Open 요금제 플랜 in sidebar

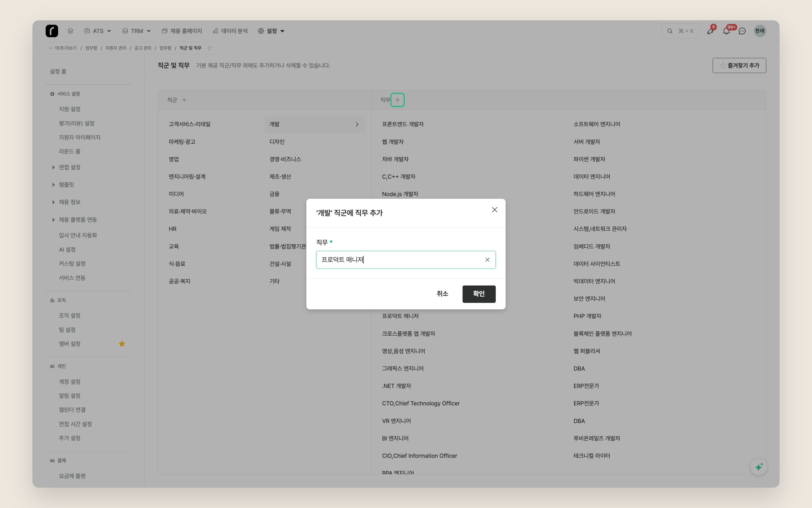(x=72, y=476)
